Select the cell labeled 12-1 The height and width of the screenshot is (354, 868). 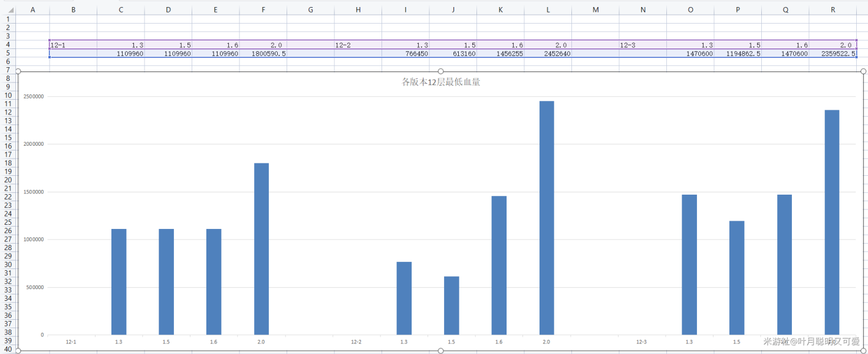click(73, 45)
